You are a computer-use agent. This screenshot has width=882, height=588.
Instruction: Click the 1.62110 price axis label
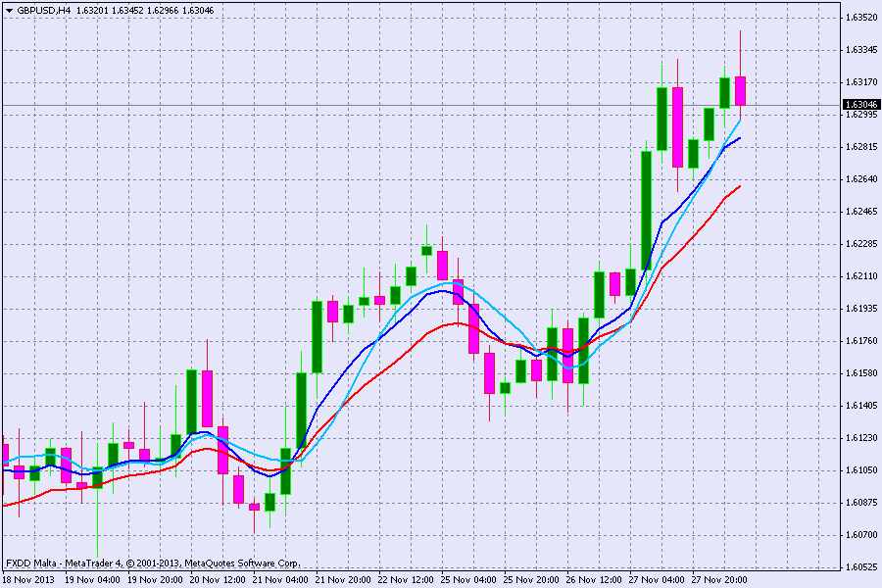coord(860,276)
